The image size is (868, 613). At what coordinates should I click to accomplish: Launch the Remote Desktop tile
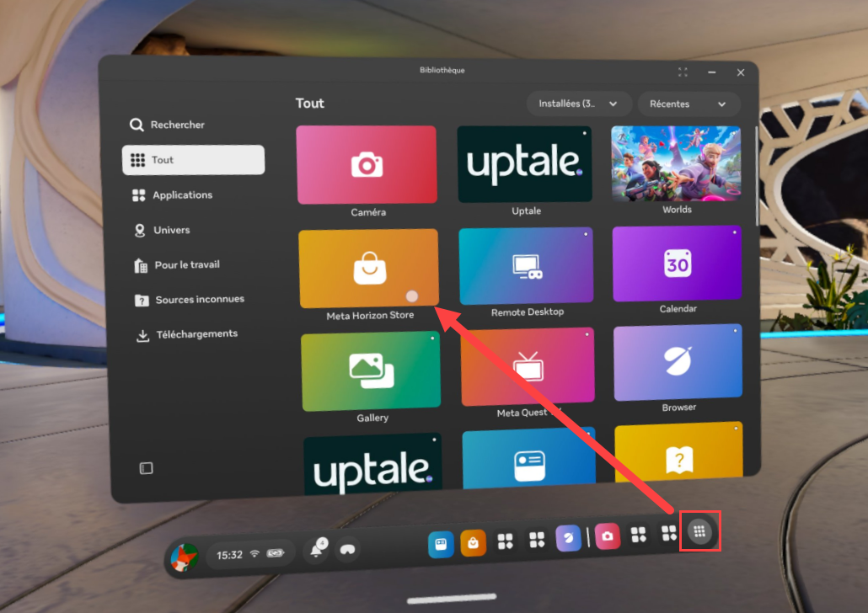[526, 265]
